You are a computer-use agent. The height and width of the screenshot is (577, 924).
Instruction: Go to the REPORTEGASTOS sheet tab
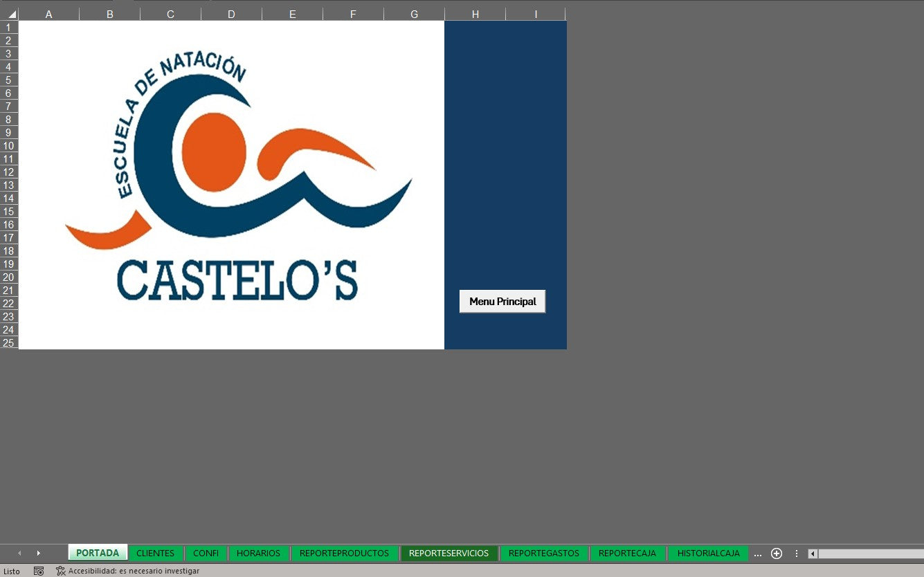pos(544,553)
